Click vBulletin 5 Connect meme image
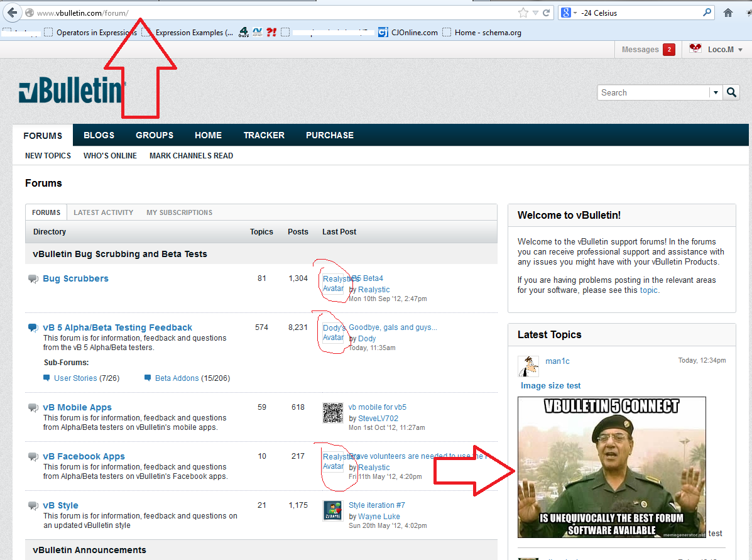Viewport: 752px width, 560px height. pyautogui.click(x=611, y=467)
